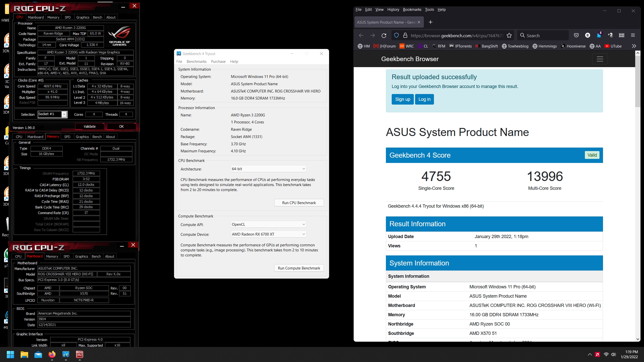This screenshot has width=644, height=362.
Task: Open the Benchmarks menu in Geekbench 4
Action: tap(196, 62)
